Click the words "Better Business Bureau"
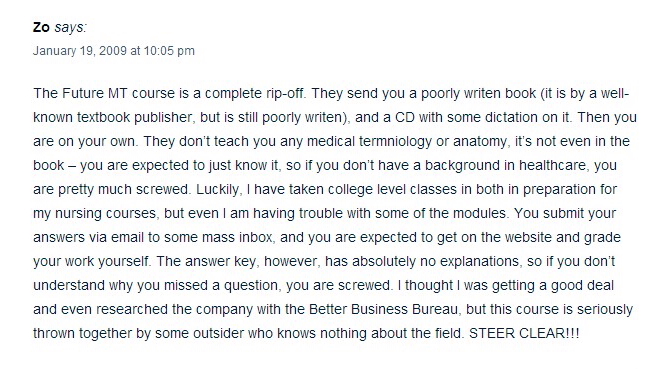The image size is (662, 369). 383,309
